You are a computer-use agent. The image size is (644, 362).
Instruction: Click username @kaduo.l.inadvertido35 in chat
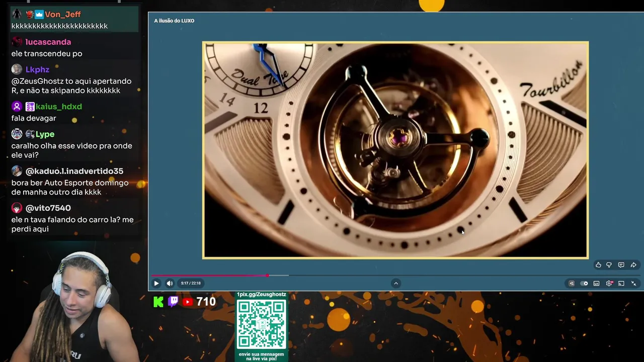[74, 171]
